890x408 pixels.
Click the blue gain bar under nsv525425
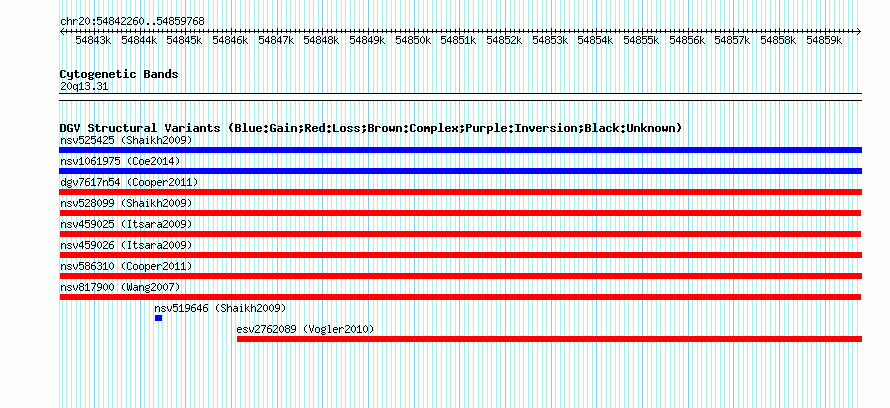coord(460,150)
